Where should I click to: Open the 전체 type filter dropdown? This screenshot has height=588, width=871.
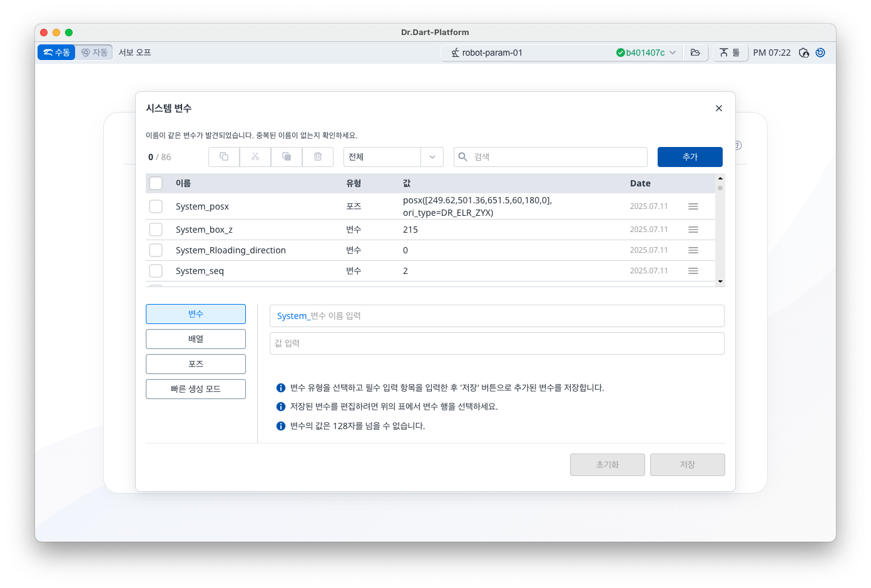[393, 157]
